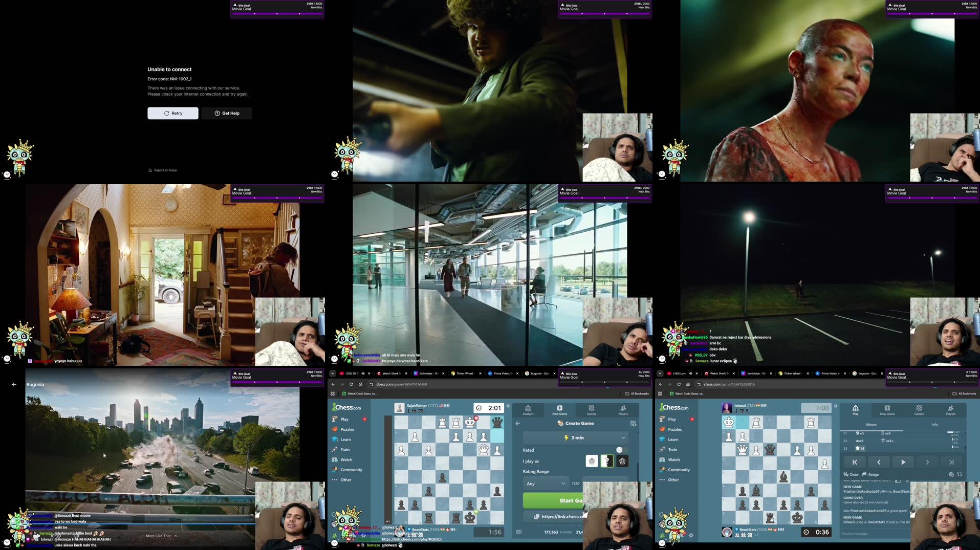This screenshot has width=980, height=550.
Task: Switch to the Info tab in the game panel
Action: pyautogui.click(x=935, y=425)
